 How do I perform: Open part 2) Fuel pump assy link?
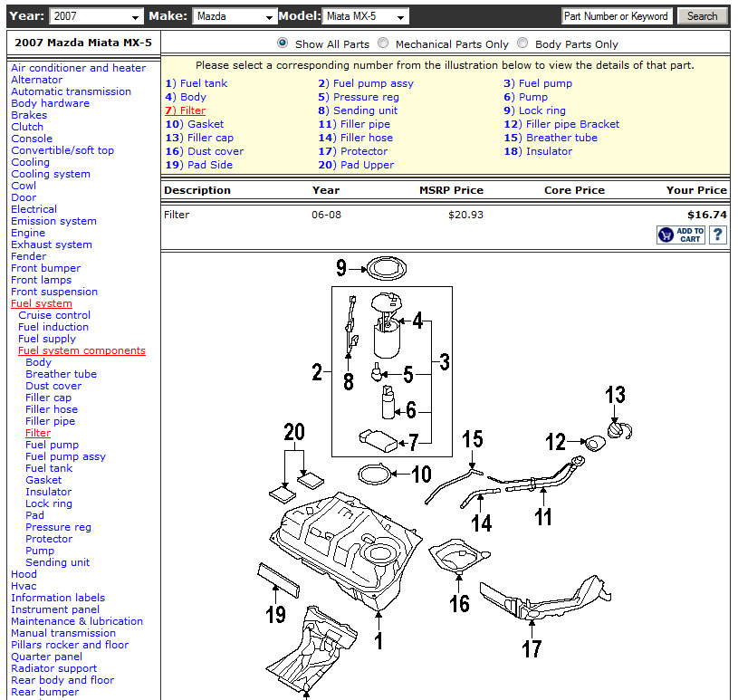pyautogui.click(x=366, y=83)
